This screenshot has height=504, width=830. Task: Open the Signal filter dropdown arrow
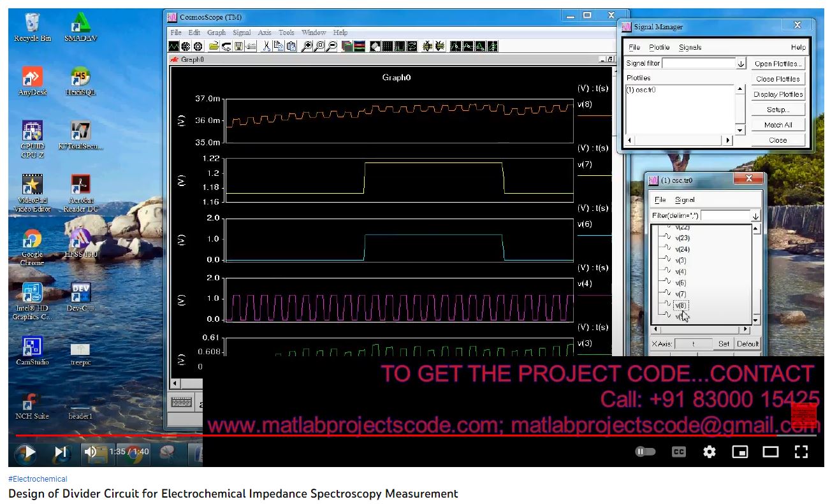click(741, 64)
